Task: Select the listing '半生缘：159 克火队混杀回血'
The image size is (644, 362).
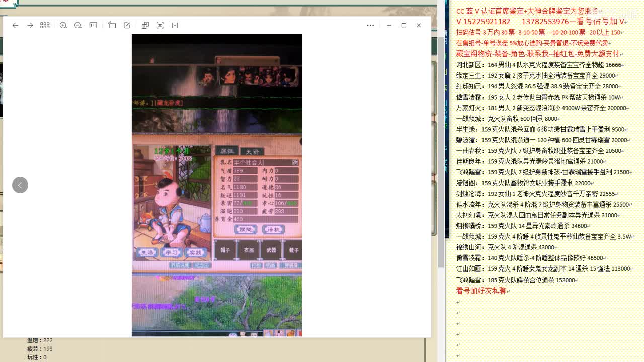Action: coord(541,129)
